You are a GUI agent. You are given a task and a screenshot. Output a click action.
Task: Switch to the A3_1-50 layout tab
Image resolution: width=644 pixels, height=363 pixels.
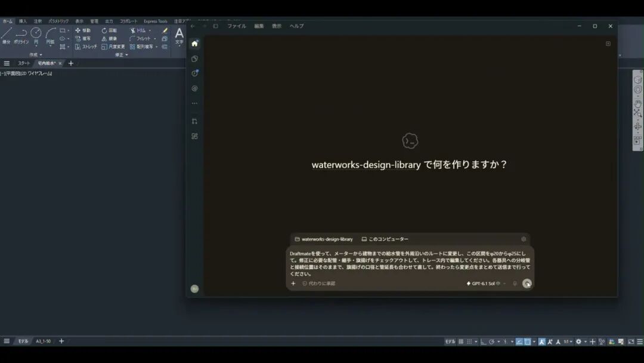[x=43, y=342]
